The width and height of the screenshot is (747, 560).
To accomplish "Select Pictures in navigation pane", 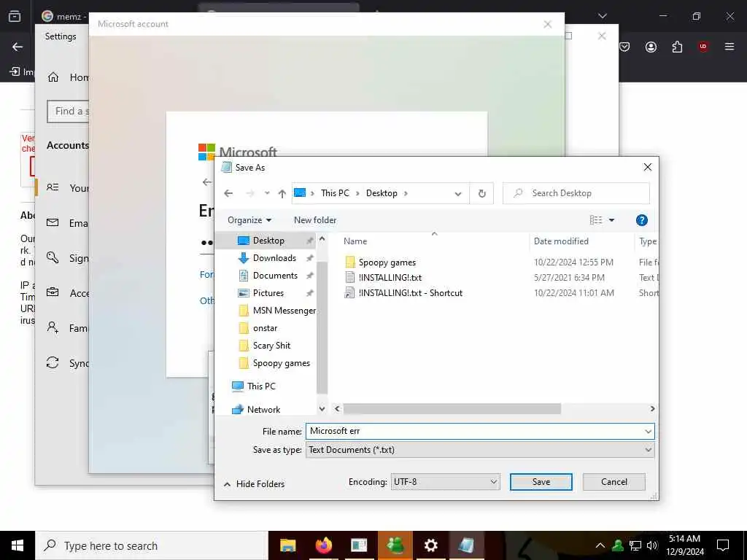I will tap(268, 293).
